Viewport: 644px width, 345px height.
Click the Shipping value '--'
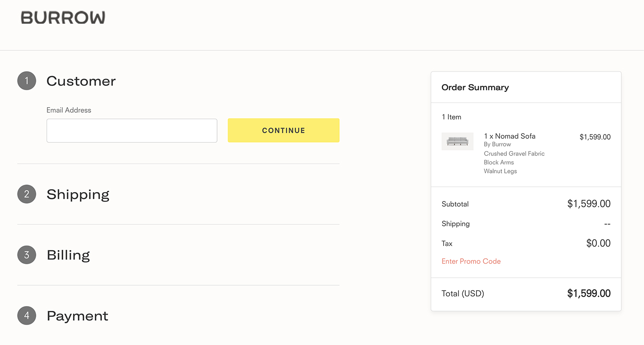coord(607,224)
